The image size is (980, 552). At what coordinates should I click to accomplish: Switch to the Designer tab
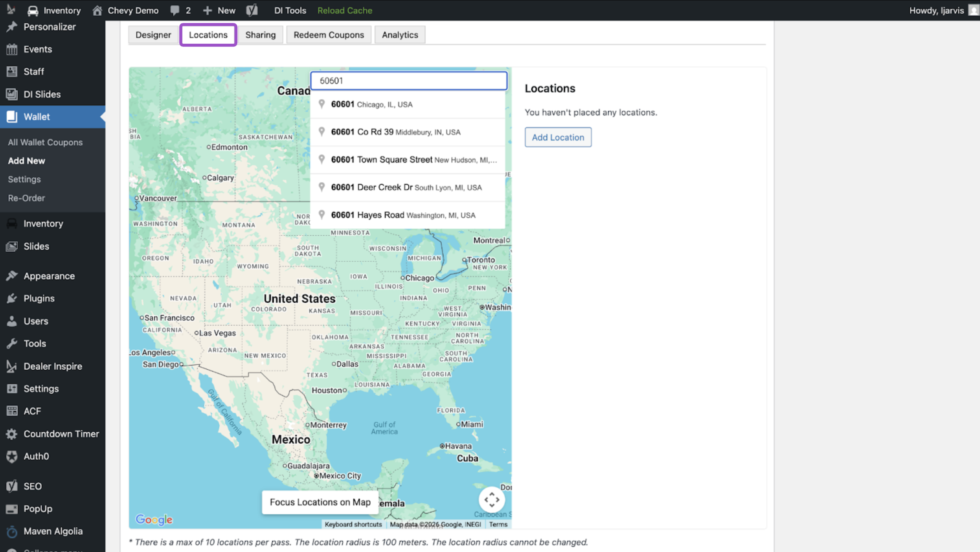(153, 35)
